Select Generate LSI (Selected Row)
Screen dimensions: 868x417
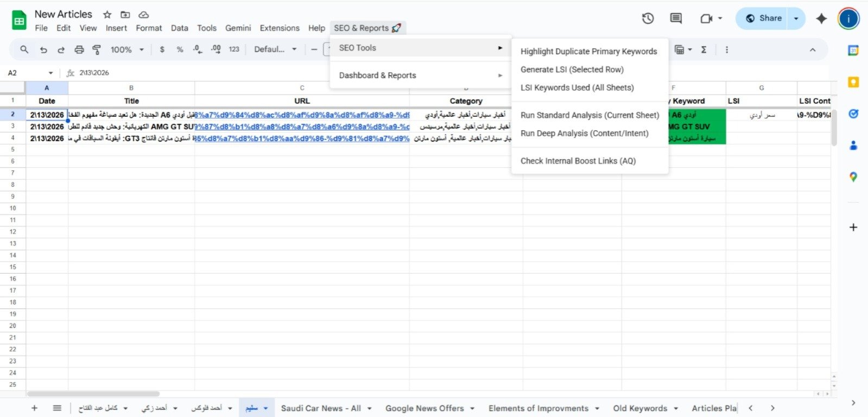tap(572, 69)
